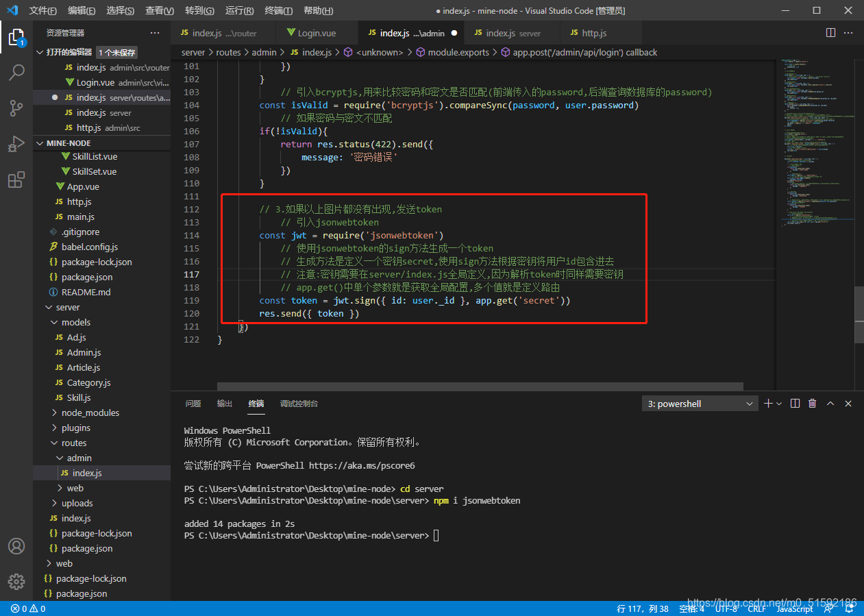The height and width of the screenshot is (616, 864).
Task: Open the Run and Debug view
Action: (16, 145)
